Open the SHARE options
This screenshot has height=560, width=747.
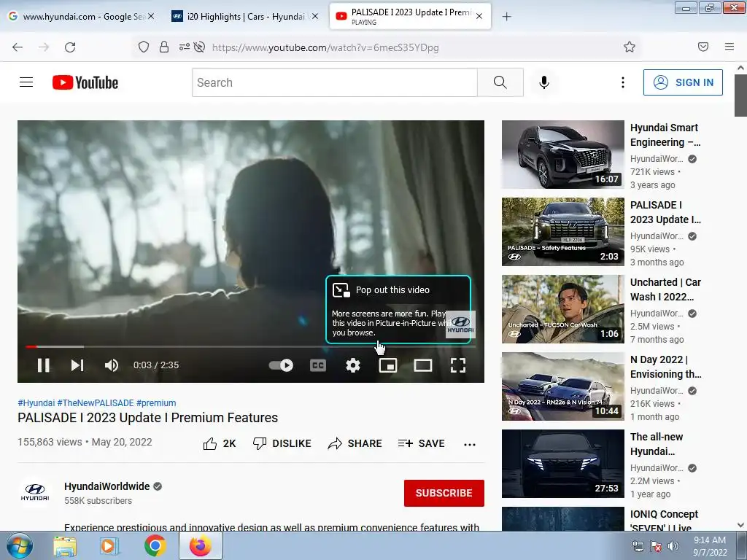(x=355, y=443)
